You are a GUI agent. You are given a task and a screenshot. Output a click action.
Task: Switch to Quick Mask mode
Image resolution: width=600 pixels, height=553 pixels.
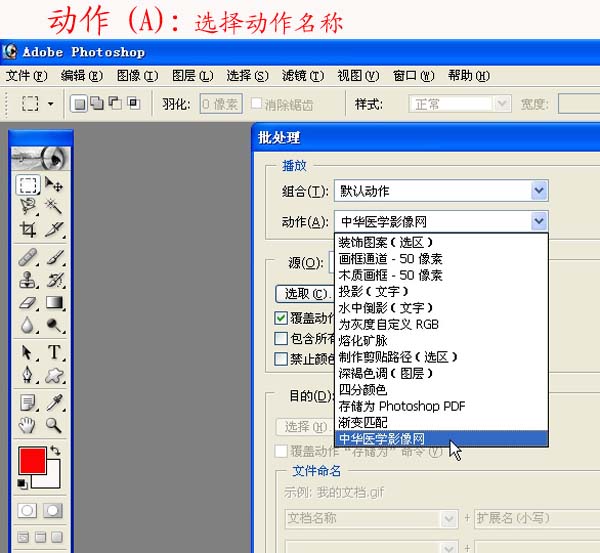pos(53,510)
